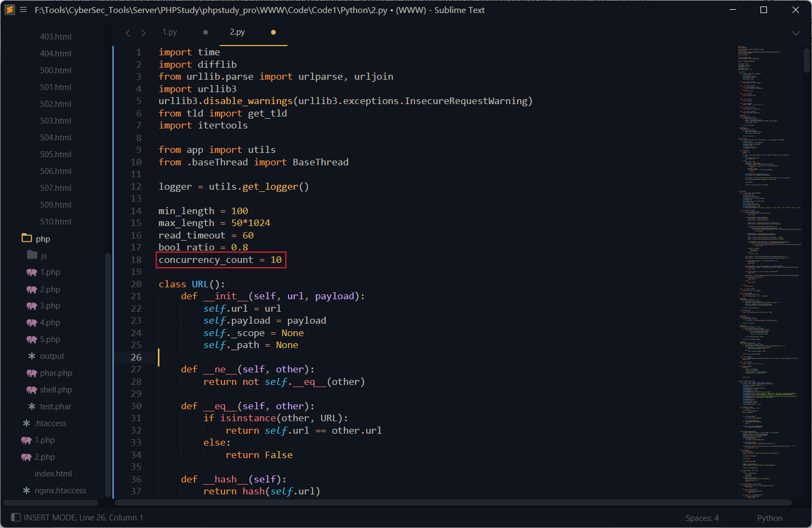Open the tab list dropdown chevron
The width and height of the screenshot is (812, 528).
pos(796,33)
